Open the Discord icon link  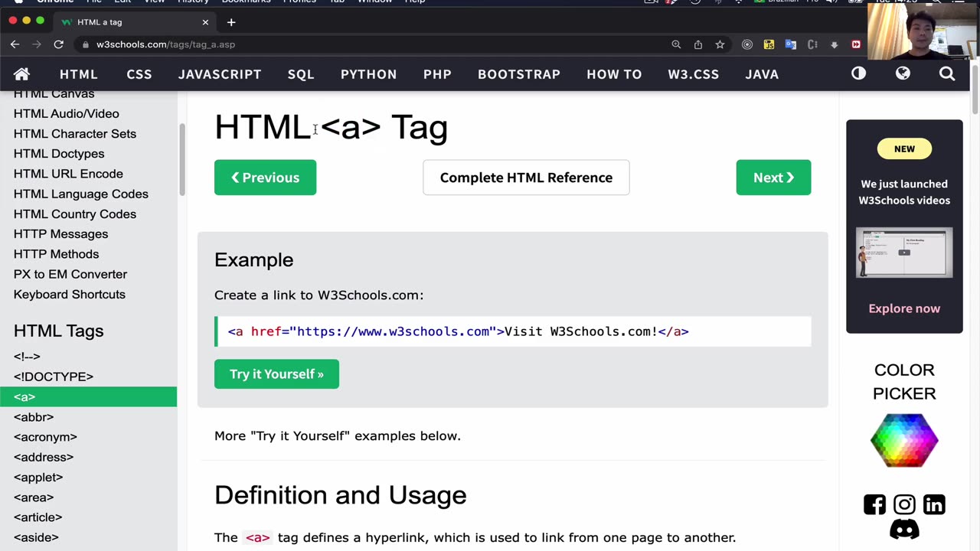[904, 530]
